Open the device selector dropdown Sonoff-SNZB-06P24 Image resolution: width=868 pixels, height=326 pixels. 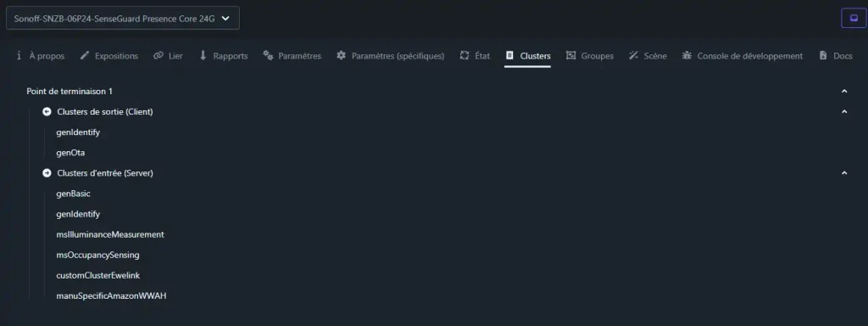(x=122, y=18)
